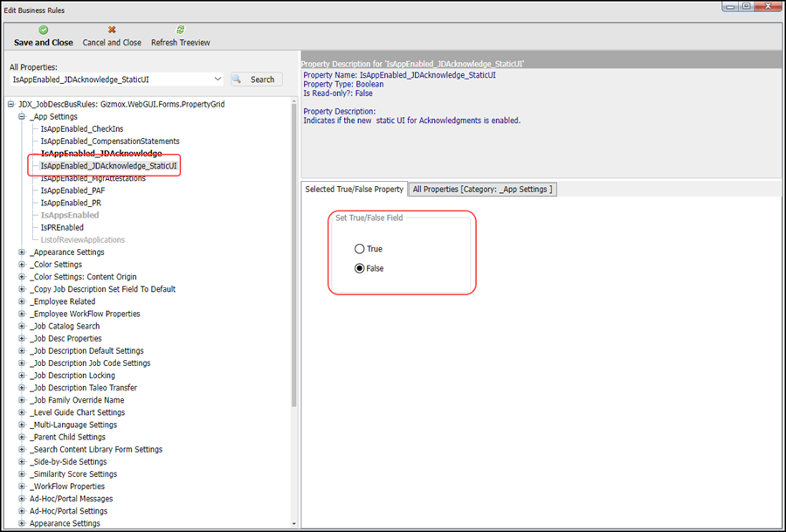
Task: Click the Save and Close checkmark icon
Action: tap(44, 30)
